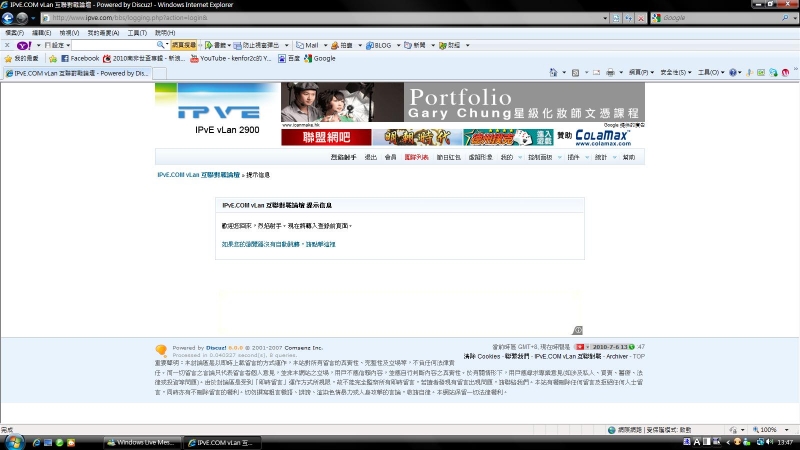Click the Home icon in command bar
Image resolution: width=800 pixels, height=450 pixels.
tap(553, 72)
